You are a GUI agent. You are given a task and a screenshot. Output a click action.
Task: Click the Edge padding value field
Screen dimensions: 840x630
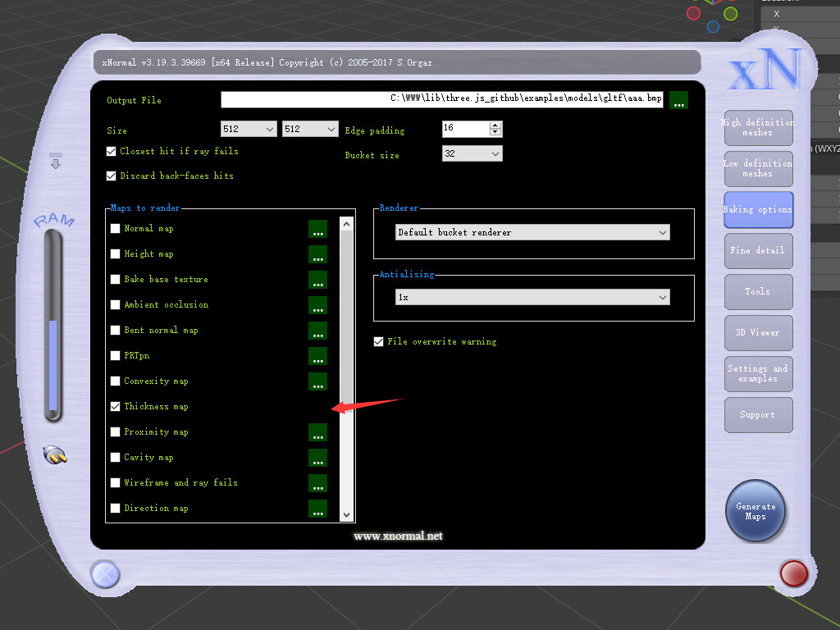[x=466, y=129]
